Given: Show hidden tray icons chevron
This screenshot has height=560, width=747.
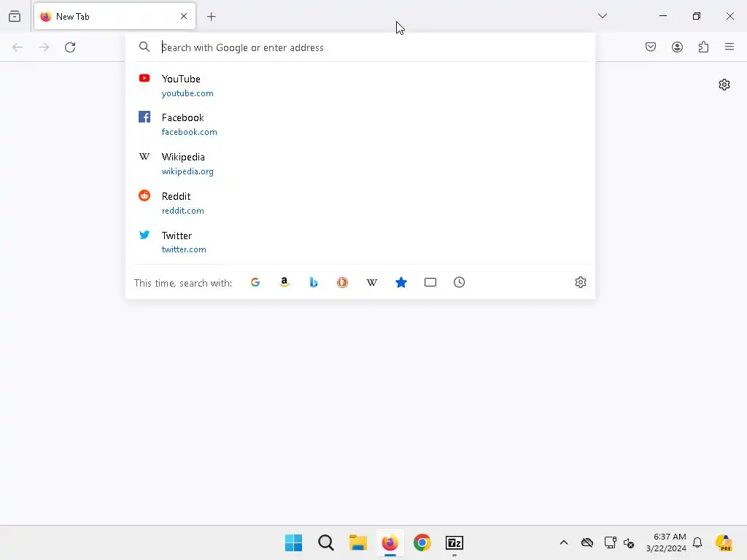Looking at the screenshot, I should click(564, 542).
